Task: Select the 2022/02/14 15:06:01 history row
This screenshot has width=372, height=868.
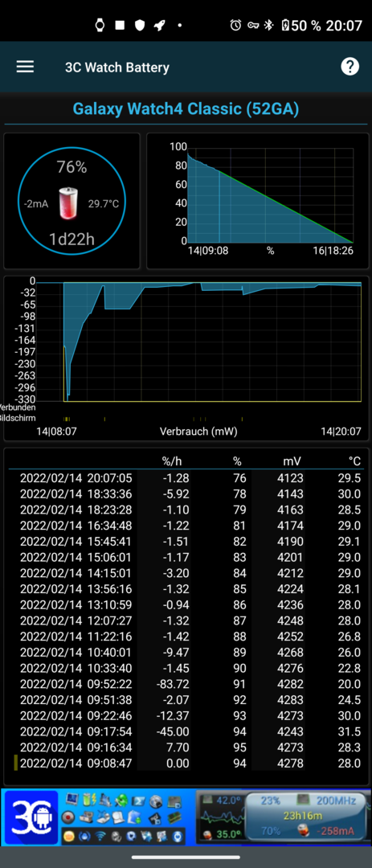Action: (186, 558)
